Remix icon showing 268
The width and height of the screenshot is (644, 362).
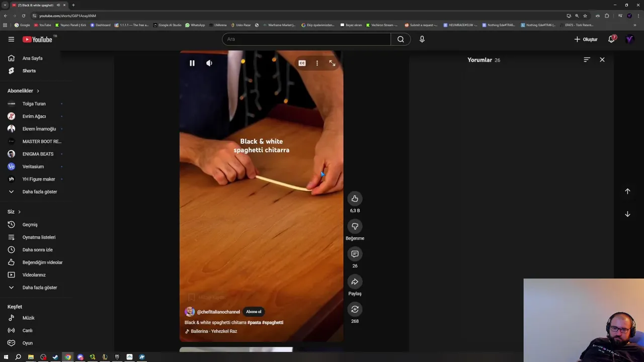(x=355, y=309)
